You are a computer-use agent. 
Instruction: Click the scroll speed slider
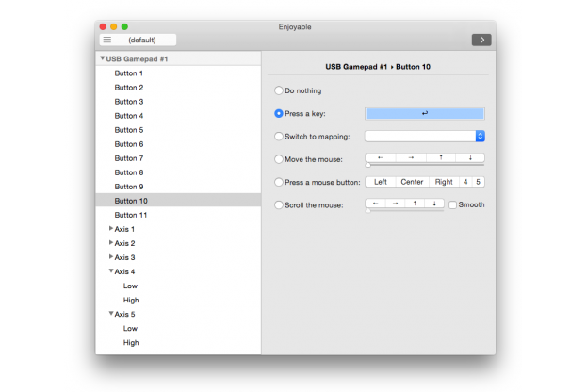[405, 211]
